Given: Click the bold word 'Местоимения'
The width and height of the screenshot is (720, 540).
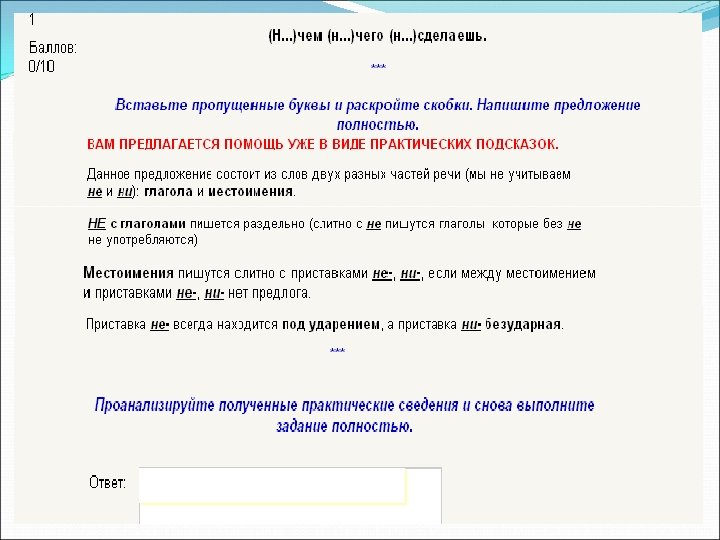Looking at the screenshot, I should click(128, 273).
